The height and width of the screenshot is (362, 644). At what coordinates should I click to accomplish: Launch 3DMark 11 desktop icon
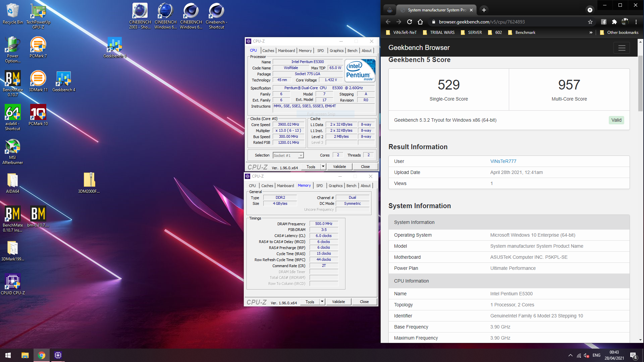click(38, 81)
